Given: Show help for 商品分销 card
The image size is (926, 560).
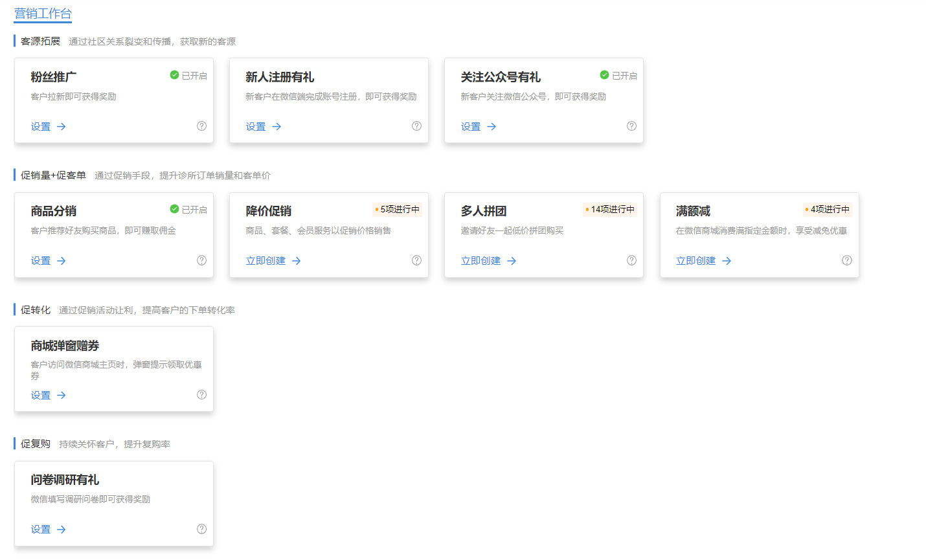Looking at the screenshot, I should (x=201, y=260).
